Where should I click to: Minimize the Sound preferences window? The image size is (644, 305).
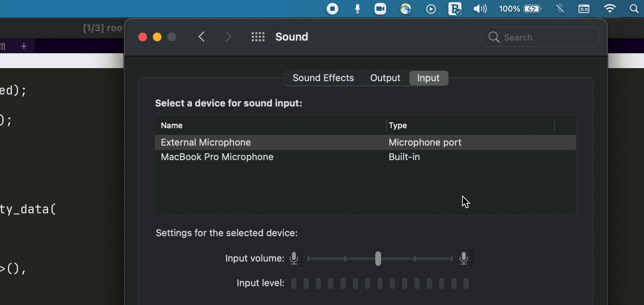coord(157,37)
